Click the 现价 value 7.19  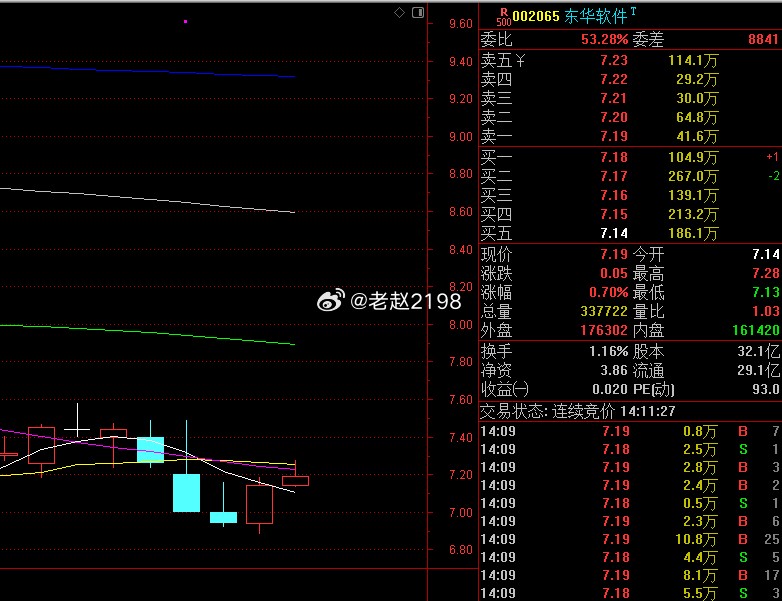tap(614, 254)
